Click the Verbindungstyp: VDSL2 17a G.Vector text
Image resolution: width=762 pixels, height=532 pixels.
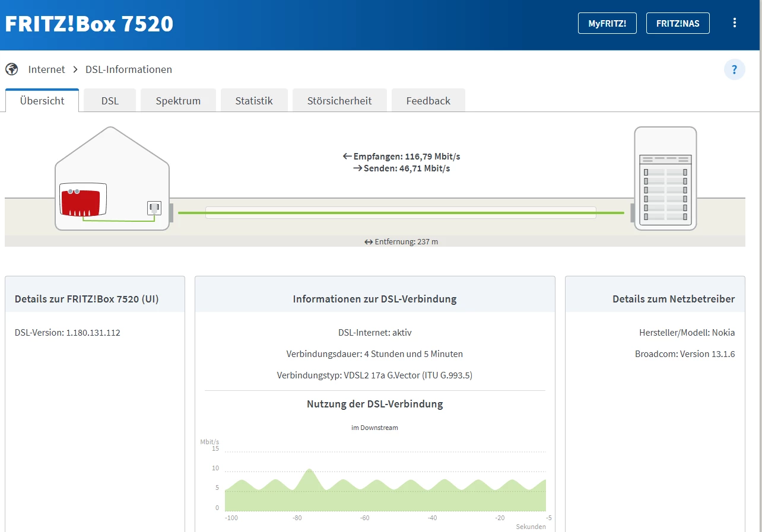pyautogui.click(x=375, y=375)
